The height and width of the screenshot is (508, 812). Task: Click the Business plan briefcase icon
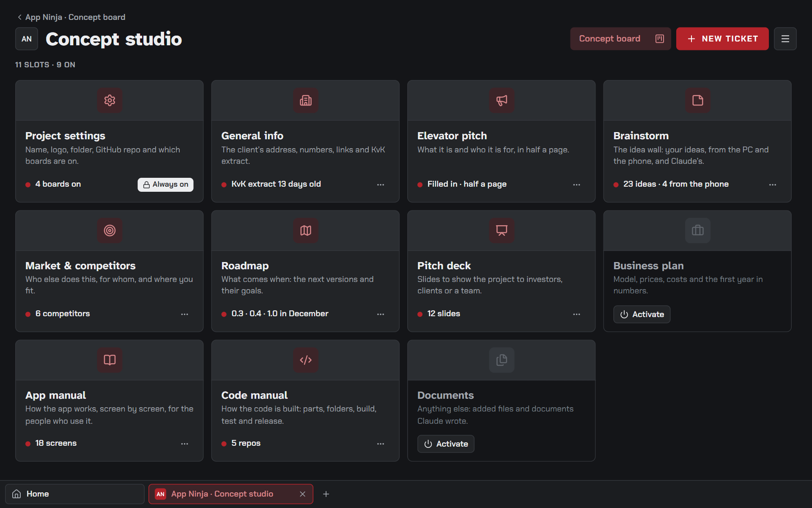tap(698, 230)
